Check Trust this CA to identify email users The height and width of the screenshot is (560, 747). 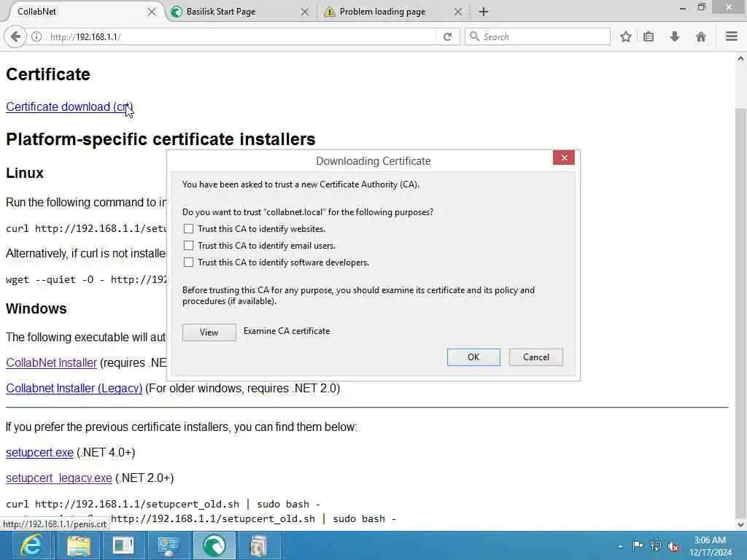[x=189, y=246]
